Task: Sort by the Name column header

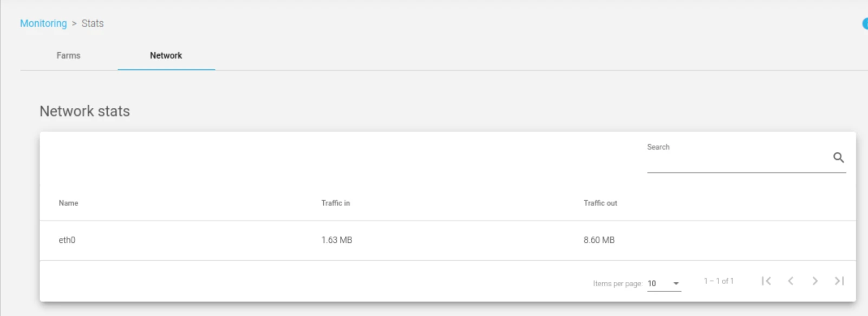Action: click(68, 203)
